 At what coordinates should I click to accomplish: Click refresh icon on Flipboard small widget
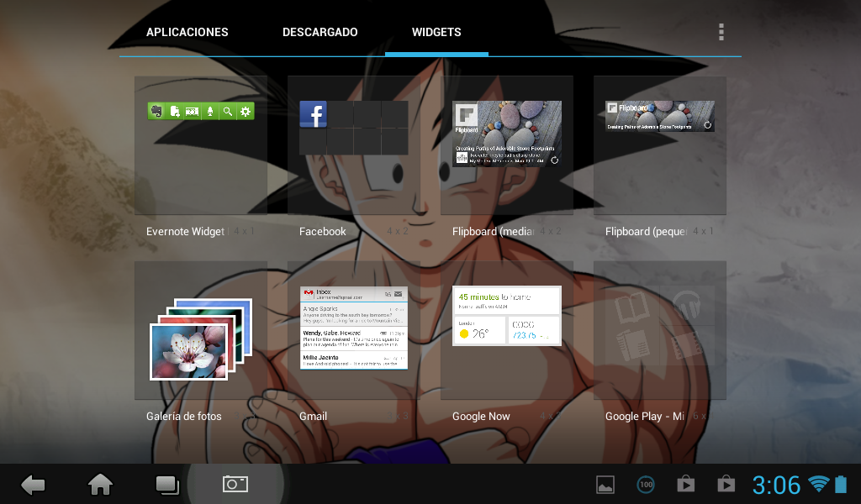coord(707,125)
